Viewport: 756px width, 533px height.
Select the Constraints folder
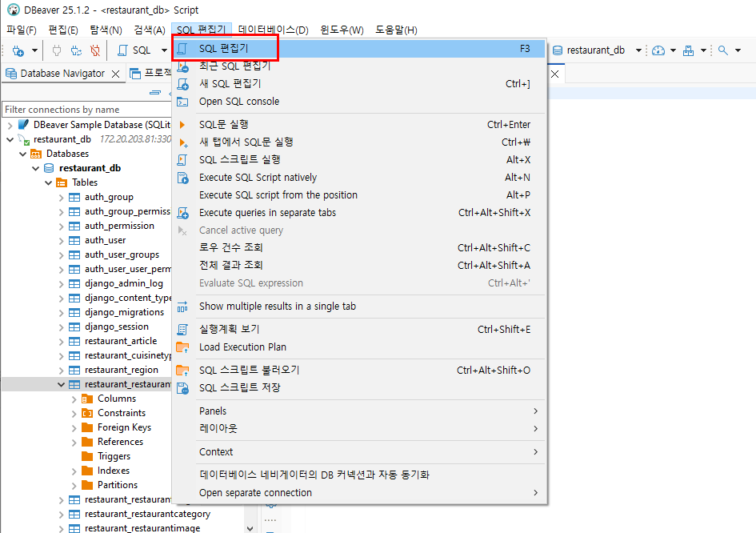(121, 413)
